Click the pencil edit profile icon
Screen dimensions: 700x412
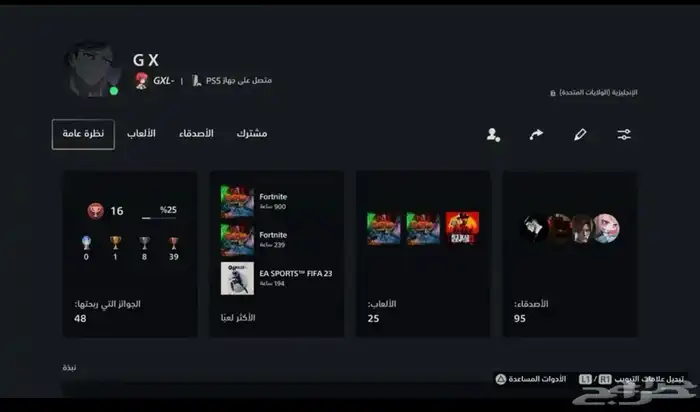pos(580,134)
